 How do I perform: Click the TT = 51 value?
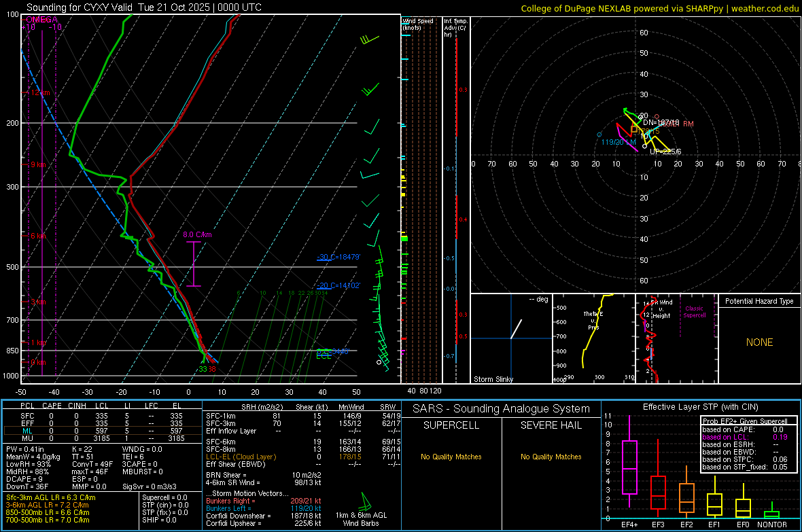(83, 457)
